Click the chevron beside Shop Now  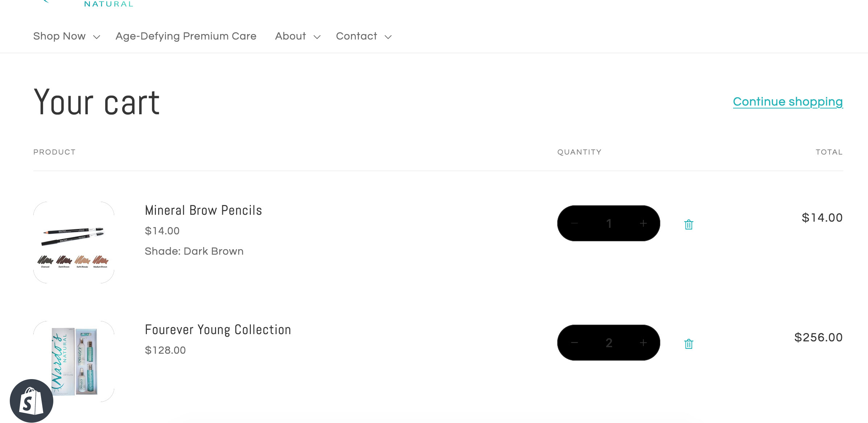[x=96, y=37]
